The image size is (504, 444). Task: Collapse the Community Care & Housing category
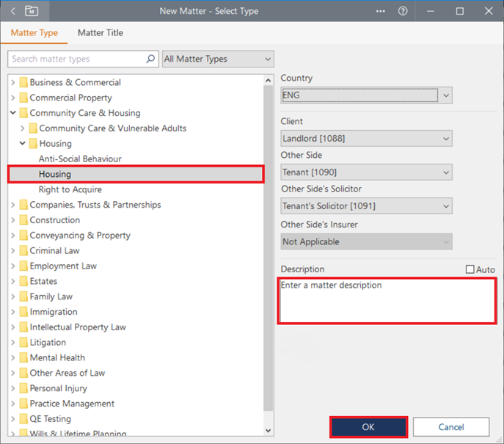pyautogui.click(x=12, y=113)
